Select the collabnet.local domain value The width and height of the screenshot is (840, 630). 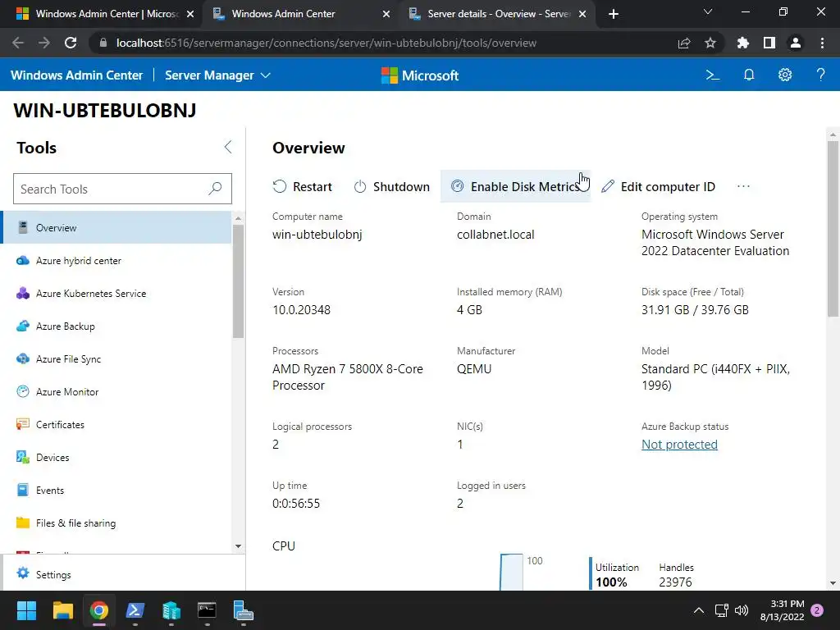coord(495,235)
